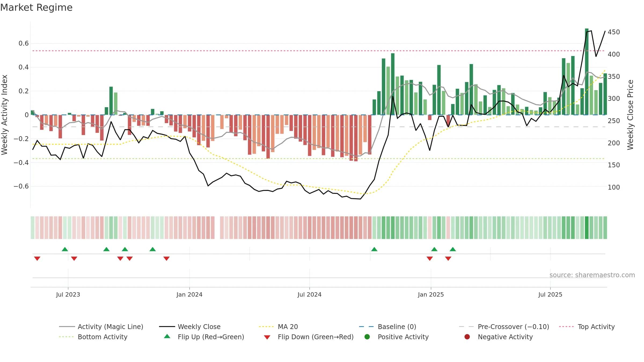Toggle the Weekly Close legend entry
The height and width of the screenshot is (362, 644).
tap(190, 327)
